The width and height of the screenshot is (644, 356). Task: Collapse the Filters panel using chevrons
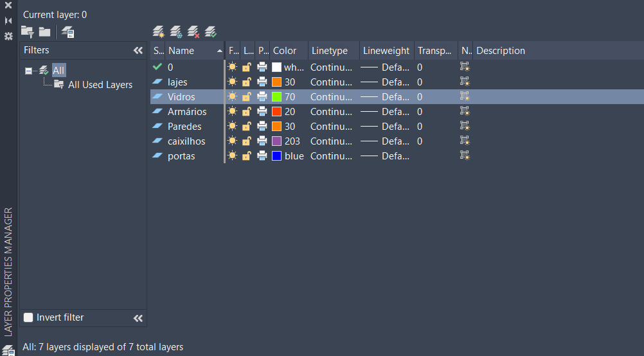tap(138, 50)
